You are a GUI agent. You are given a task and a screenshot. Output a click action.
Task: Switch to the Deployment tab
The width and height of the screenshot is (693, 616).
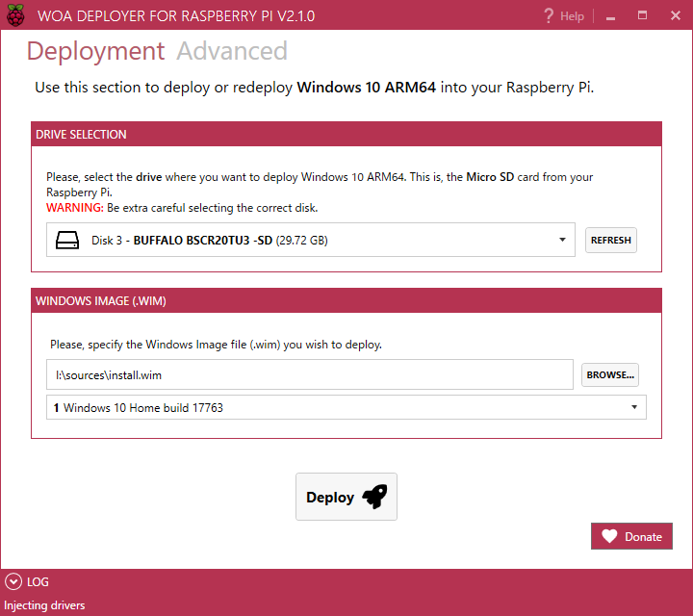[x=95, y=51]
